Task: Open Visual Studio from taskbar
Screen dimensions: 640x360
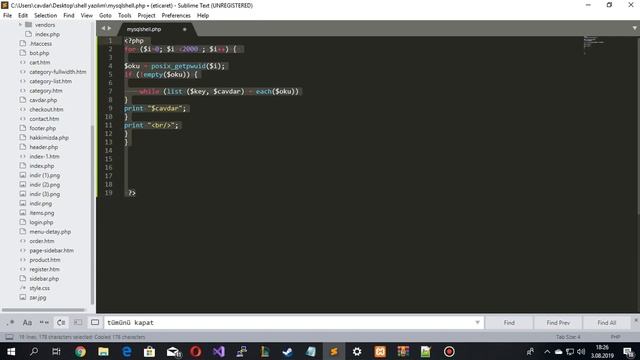Action: pyautogui.click(x=218, y=351)
